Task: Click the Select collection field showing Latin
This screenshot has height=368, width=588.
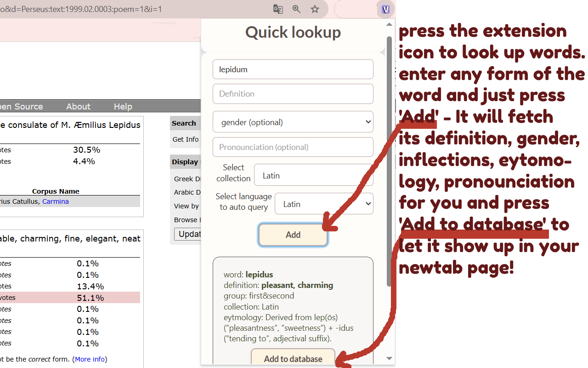Action: pos(314,175)
